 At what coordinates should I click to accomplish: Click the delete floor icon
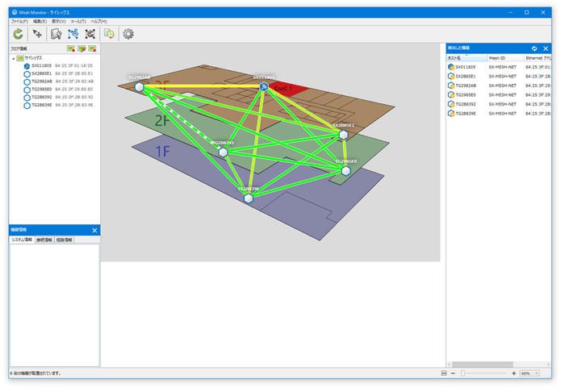(92, 49)
